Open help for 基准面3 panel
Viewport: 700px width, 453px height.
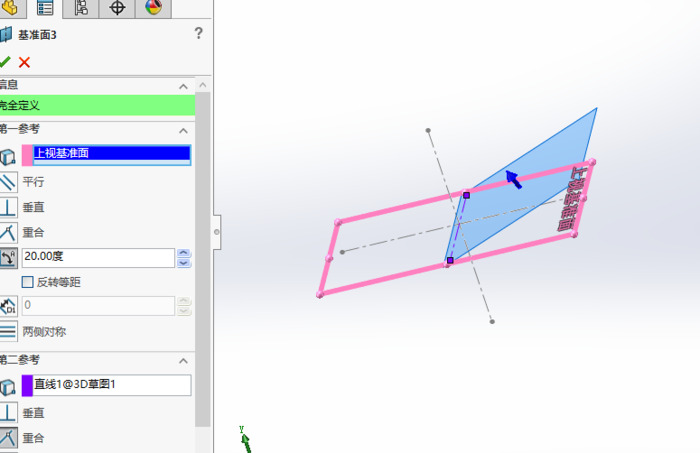pyautogui.click(x=198, y=34)
